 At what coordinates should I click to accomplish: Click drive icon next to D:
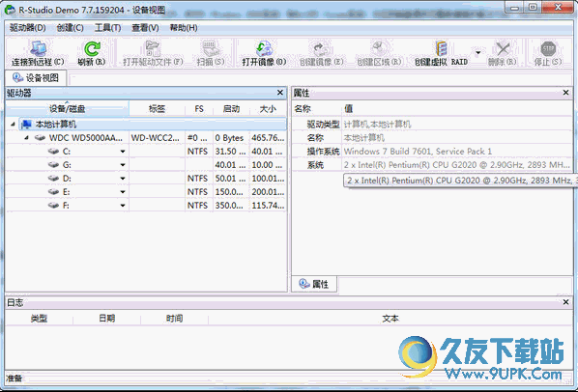(x=54, y=179)
